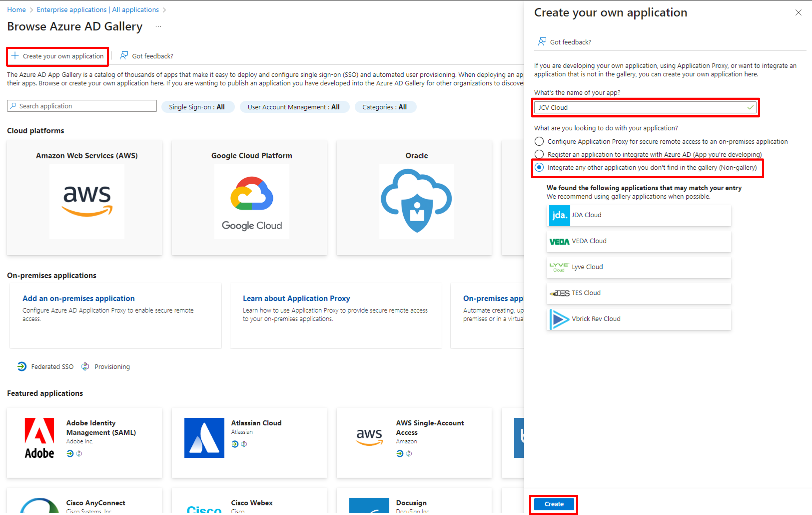Choose the TES Cloud suggestion
The height and width of the screenshot is (515, 812).
[638, 293]
